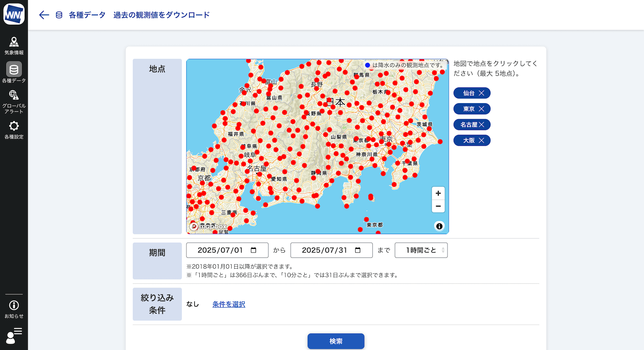
Task: Open the 1時間ごと interval dropdown
Action: pos(421,250)
